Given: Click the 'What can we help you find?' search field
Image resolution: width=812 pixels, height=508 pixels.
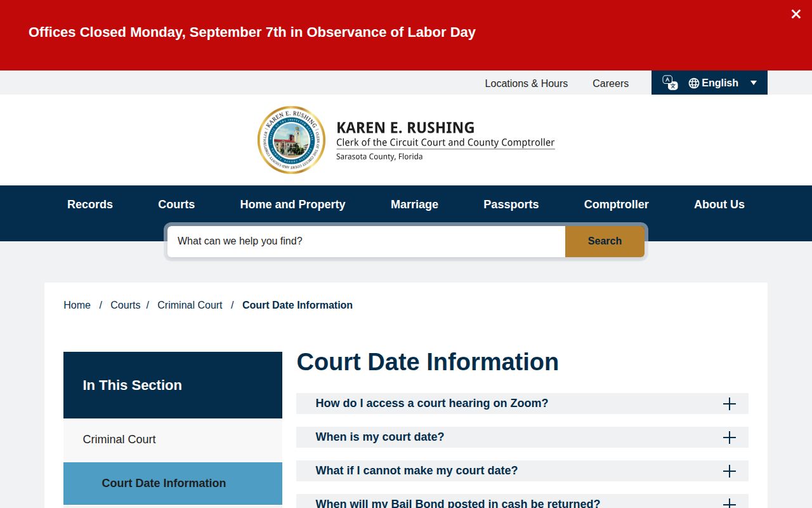Looking at the screenshot, I should [x=366, y=241].
